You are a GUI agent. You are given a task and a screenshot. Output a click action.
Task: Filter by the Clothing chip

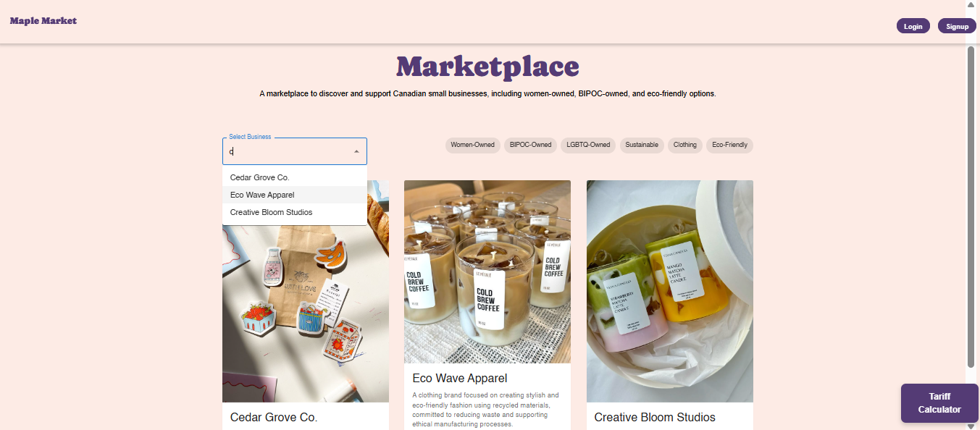[684, 145]
